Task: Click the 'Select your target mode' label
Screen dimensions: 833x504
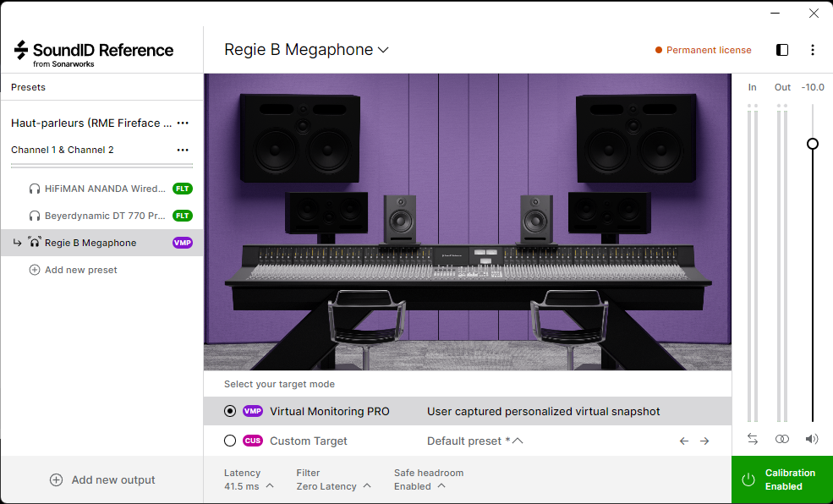Action: click(279, 384)
